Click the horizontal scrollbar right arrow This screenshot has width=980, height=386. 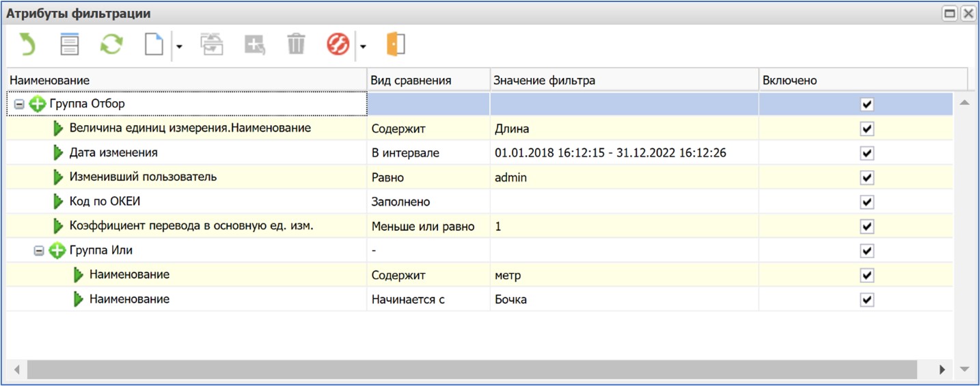point(942,370)
